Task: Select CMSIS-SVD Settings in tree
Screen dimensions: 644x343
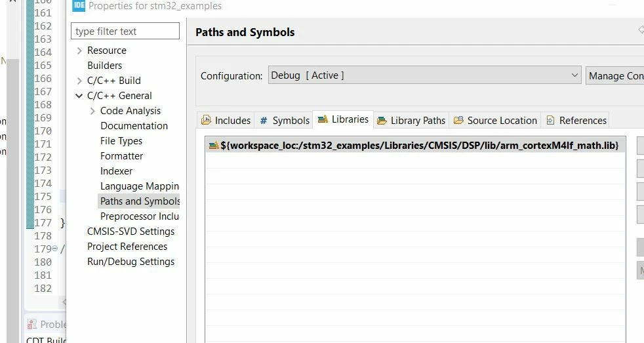Action: tap(131, 232)
